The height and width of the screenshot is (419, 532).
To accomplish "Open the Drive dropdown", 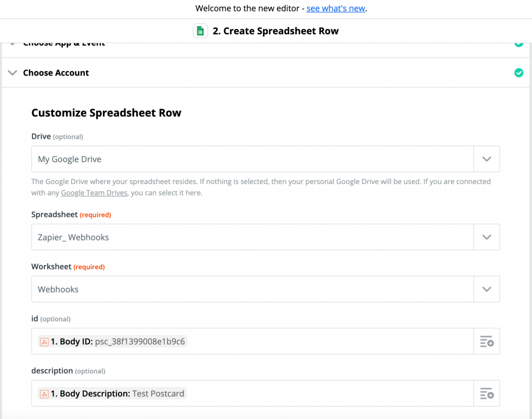I will [x=487, y=159].
